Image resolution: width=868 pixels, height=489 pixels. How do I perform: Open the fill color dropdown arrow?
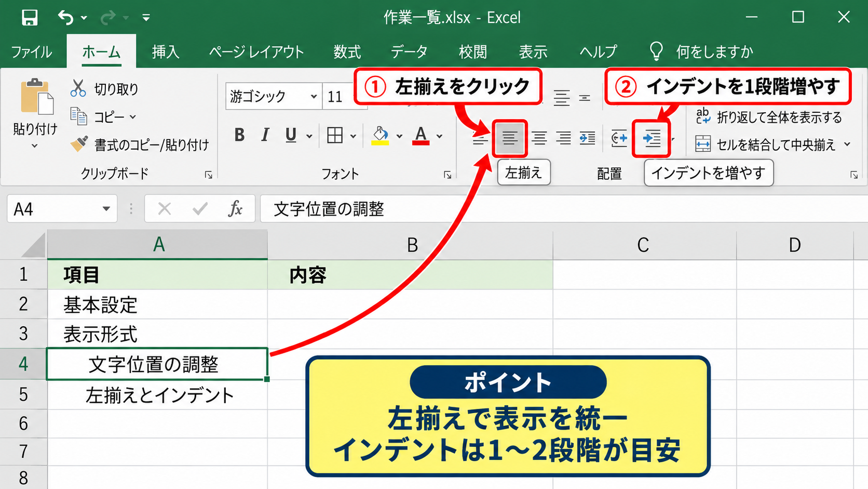click(x=399, y=136)
